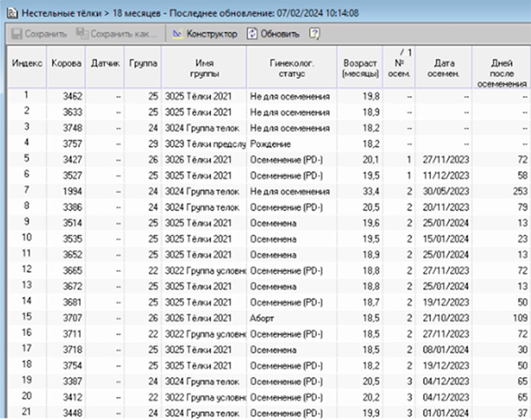Click date 30/05/2023 cell
The height and width of the screenshot is (420, 531).
pyautogui.click(x=444, y=192)
